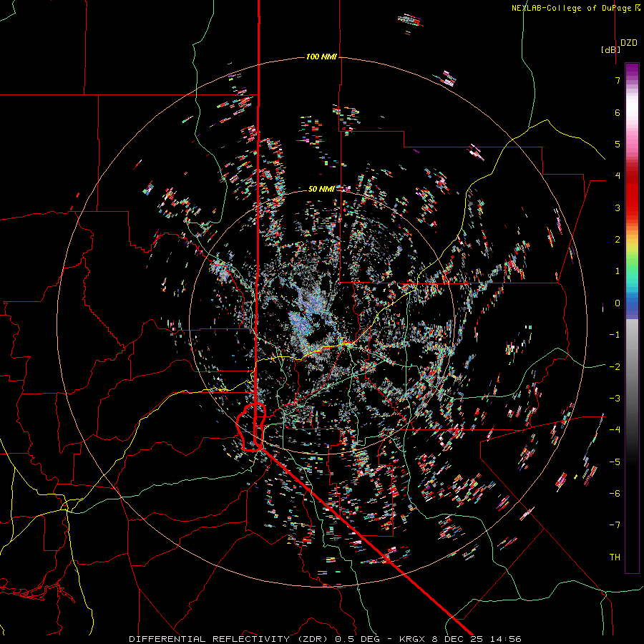Click the 100 NMI range ring label
This screenshot has height=644, width=644.
pyautogui.click(x=321, y=57)
